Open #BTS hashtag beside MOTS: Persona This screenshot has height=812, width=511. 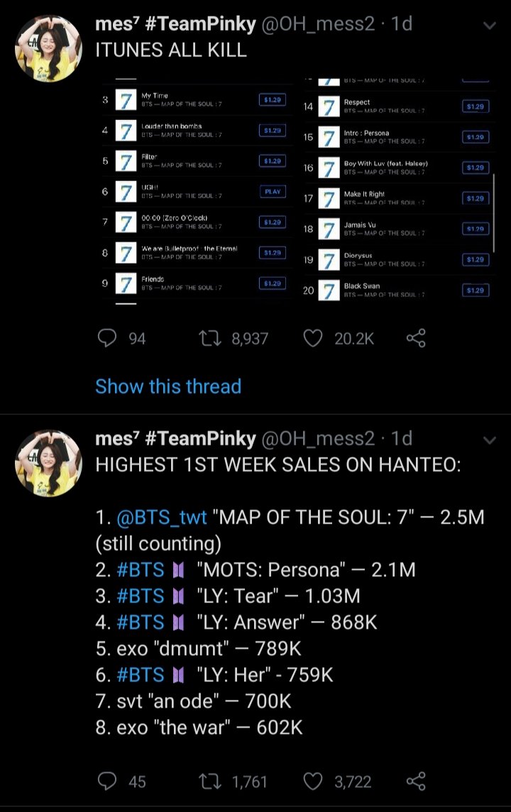point(141,570)
